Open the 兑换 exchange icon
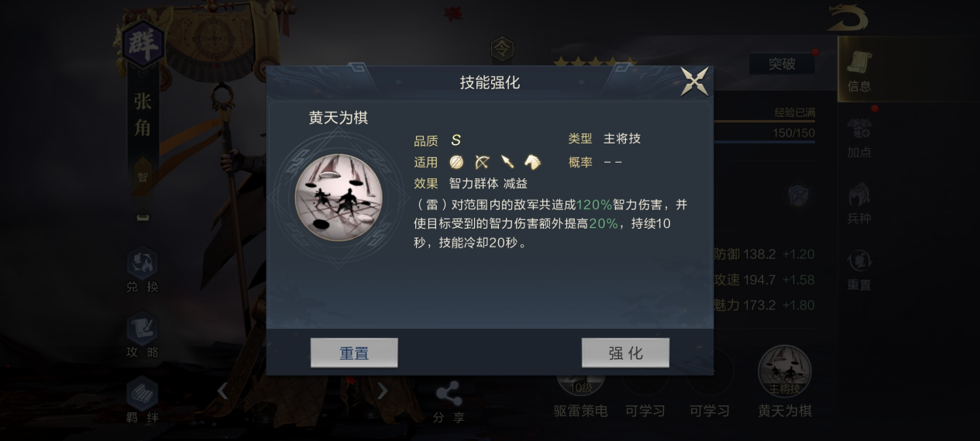Image resolution: width=980 pixels, height=441 pixels. pos(143,270)
